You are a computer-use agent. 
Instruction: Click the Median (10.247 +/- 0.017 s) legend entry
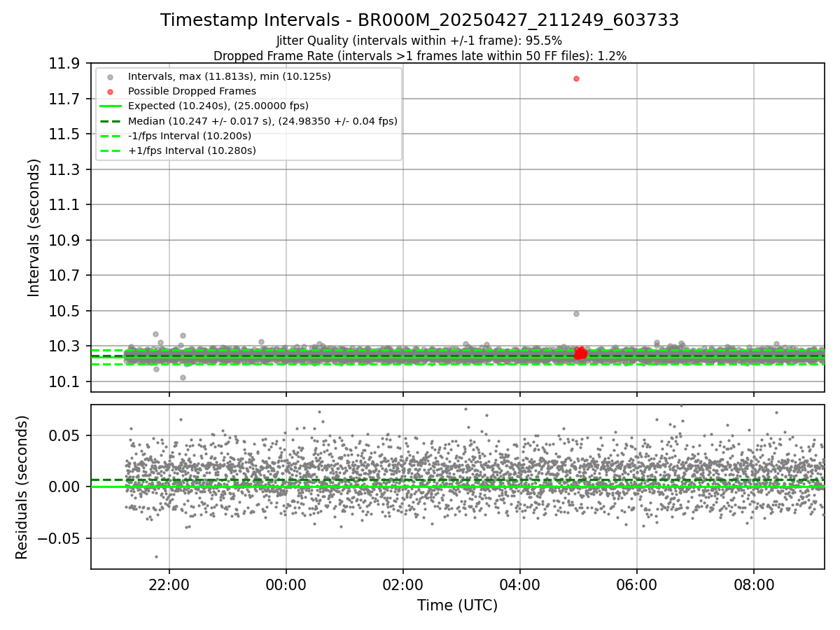pos(248,121)
